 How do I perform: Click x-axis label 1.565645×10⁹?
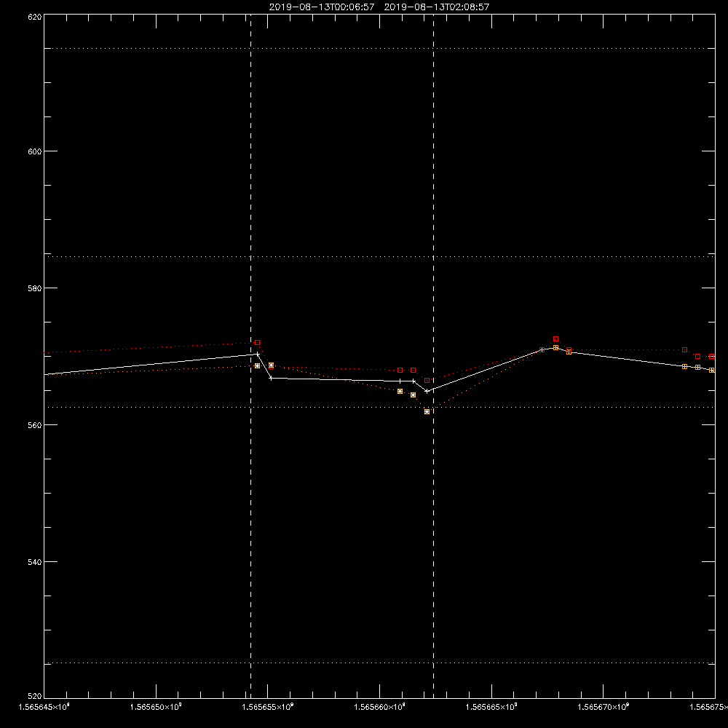pyautogui.click(x=44, y=707)
